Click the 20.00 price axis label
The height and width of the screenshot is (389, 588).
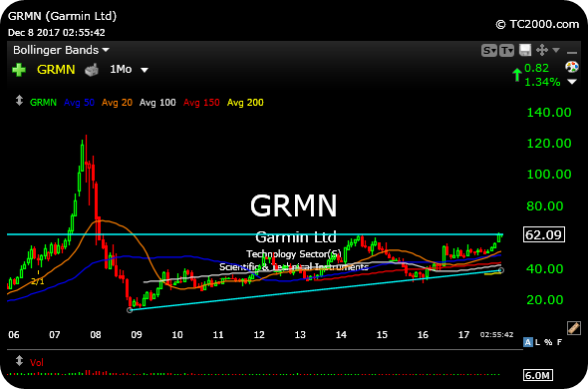point(545,299)
